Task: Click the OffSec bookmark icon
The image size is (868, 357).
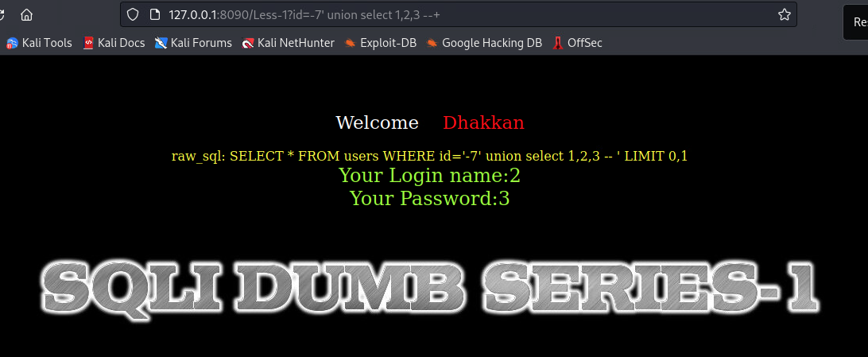Action: [x=557, y=43]
